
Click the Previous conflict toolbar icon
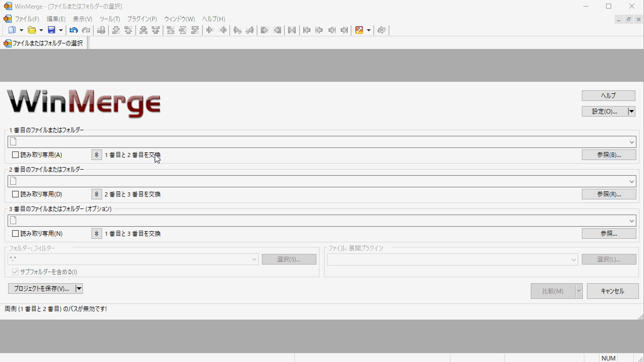click(156, 30)
